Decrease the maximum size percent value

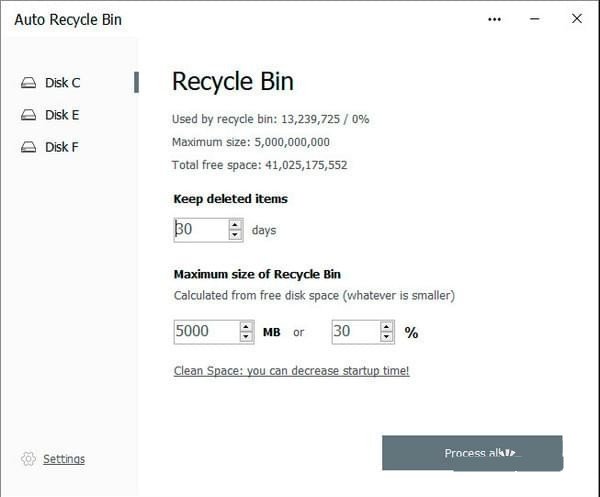[x=387, y=337]
